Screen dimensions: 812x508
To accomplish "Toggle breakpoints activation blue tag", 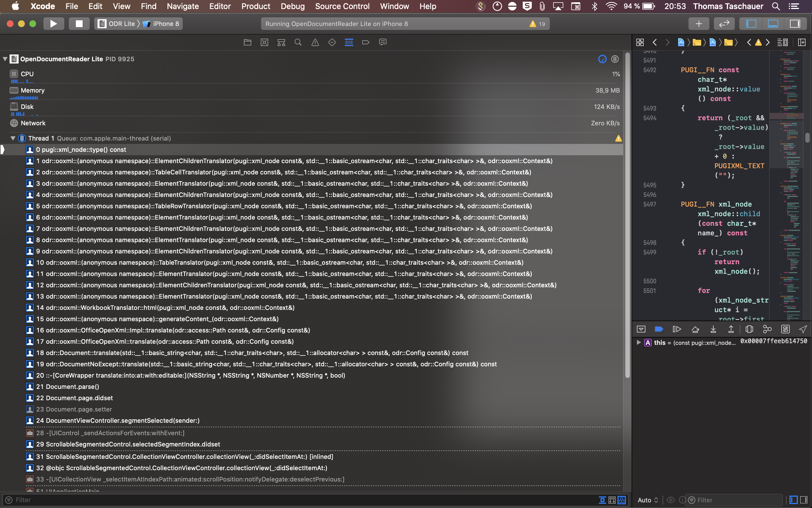I will [659, 329].
